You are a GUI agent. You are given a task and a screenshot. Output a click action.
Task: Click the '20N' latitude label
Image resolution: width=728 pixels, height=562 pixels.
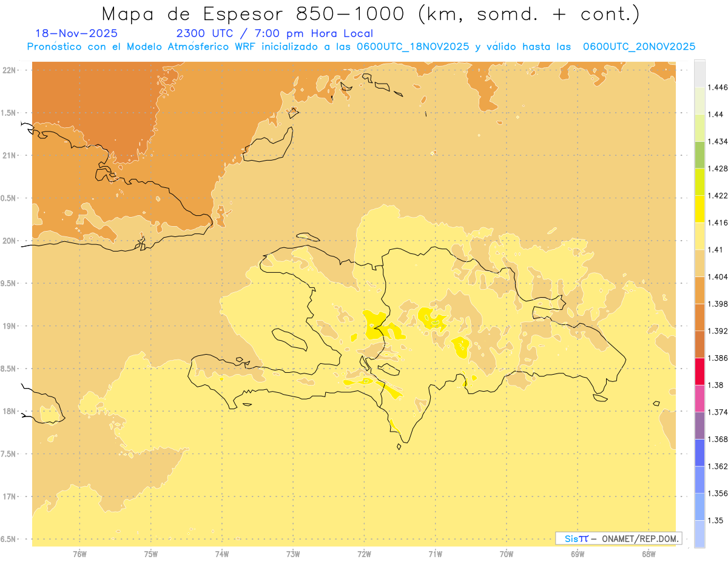click(10, 241)
